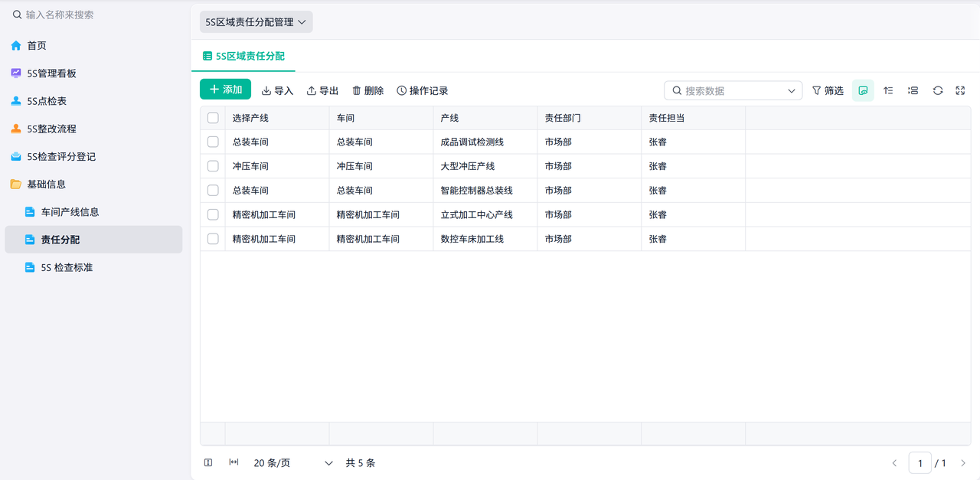
Task: Click the 车间 column header
Action: [381, 118]
